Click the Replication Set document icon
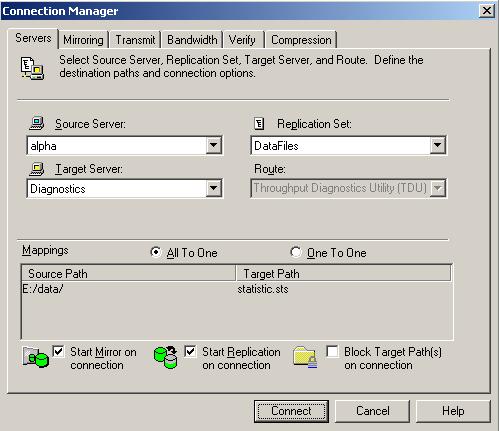Viewport: 499px width, 431px height. click(259, 124)
